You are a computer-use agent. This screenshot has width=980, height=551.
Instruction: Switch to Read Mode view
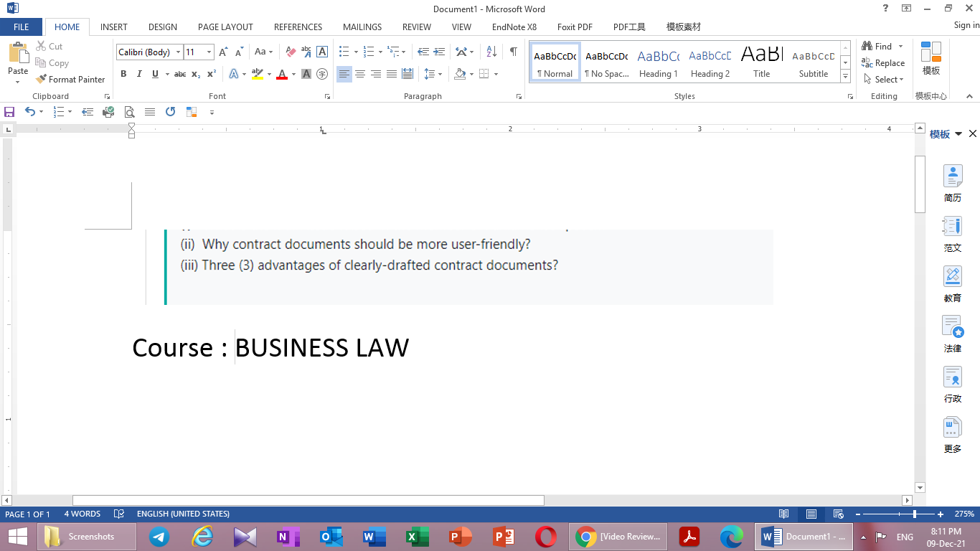click(x=784, y=514)
